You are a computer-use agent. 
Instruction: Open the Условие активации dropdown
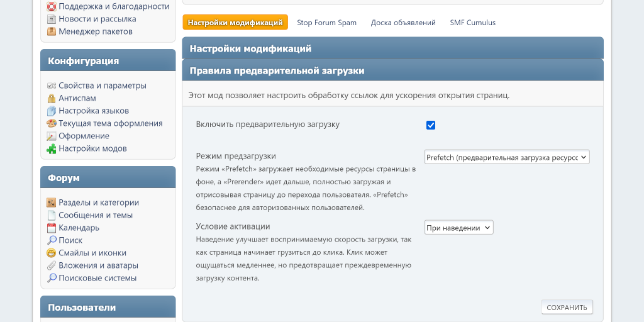tap(458, 228)
